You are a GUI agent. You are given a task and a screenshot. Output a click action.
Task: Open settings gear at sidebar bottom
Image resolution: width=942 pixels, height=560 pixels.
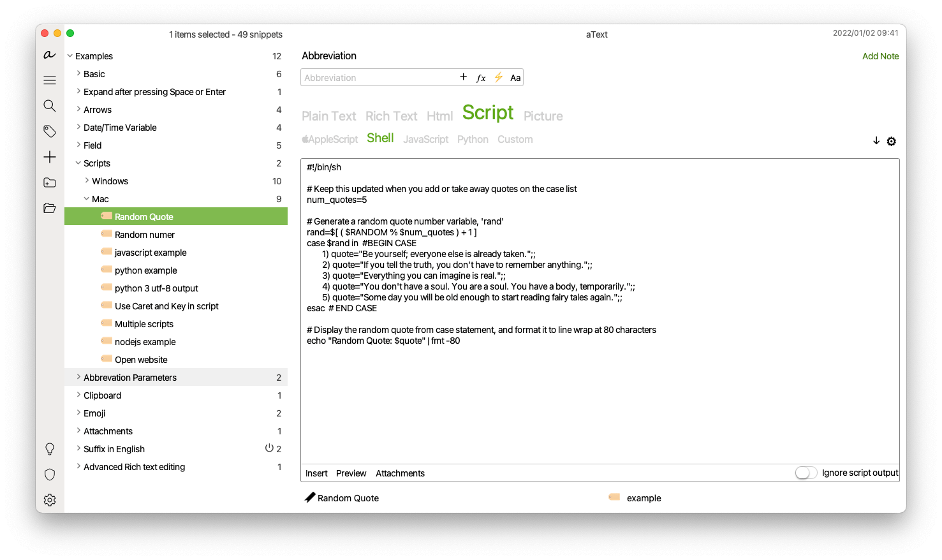49,500
